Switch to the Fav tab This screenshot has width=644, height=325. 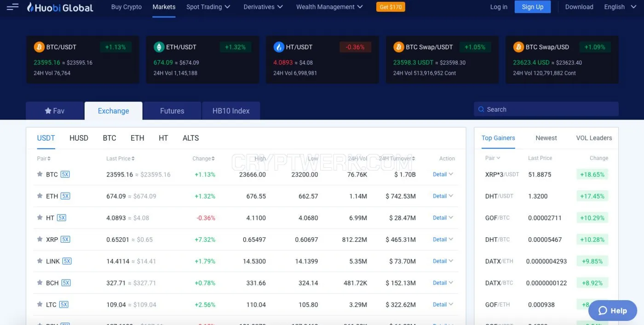click(55, 111)
